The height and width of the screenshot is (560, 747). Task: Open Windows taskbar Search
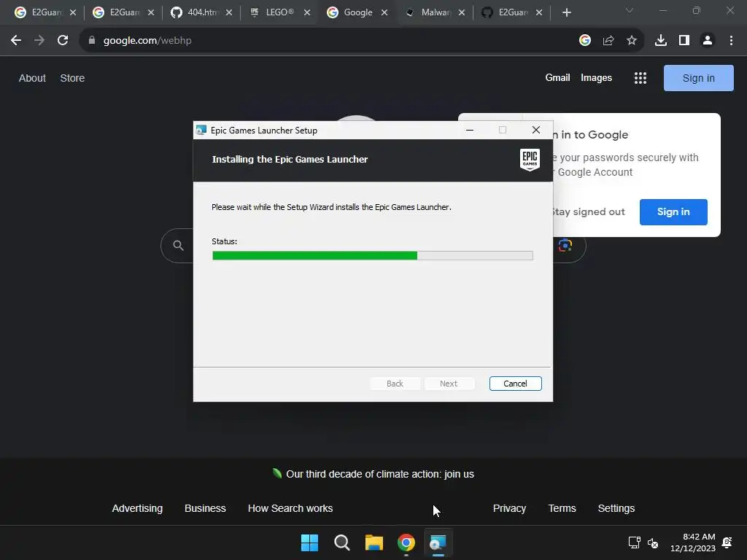coord(341,542)
